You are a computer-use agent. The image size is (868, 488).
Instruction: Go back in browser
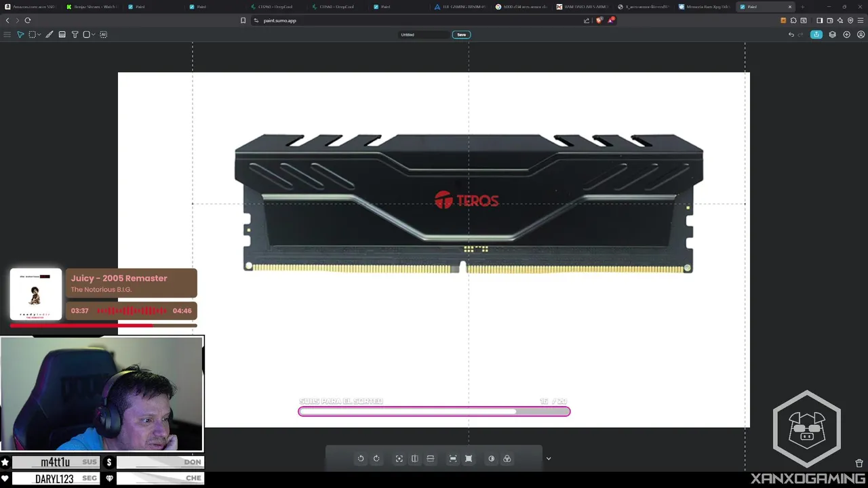(7, 20)
